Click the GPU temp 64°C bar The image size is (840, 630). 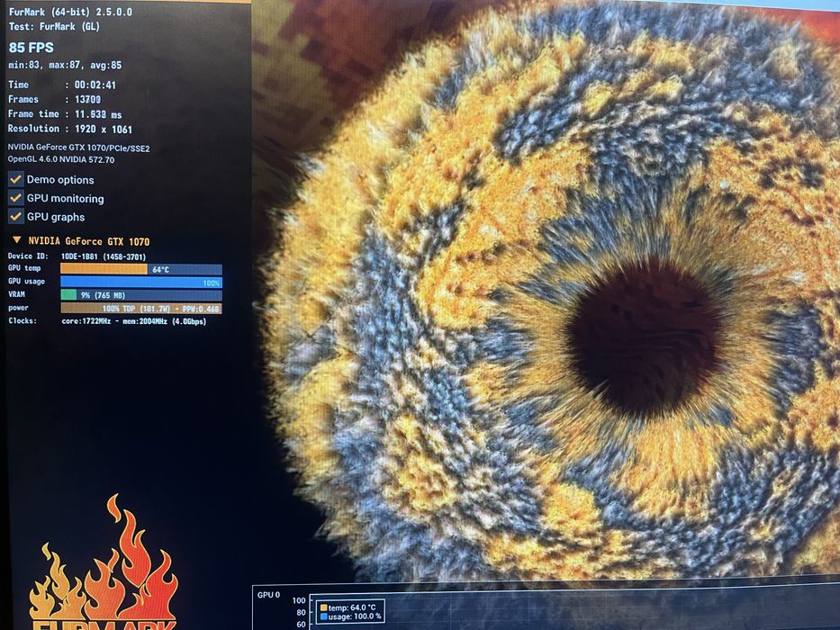140,269
